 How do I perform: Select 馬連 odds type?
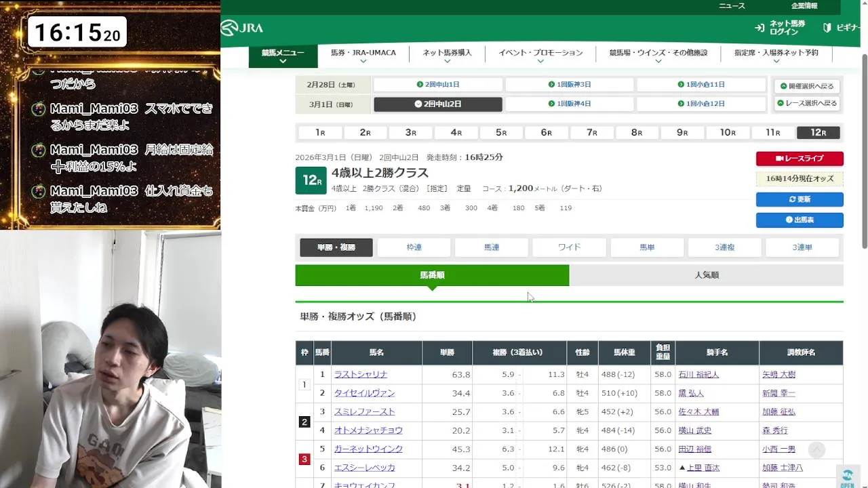(492, 247)
